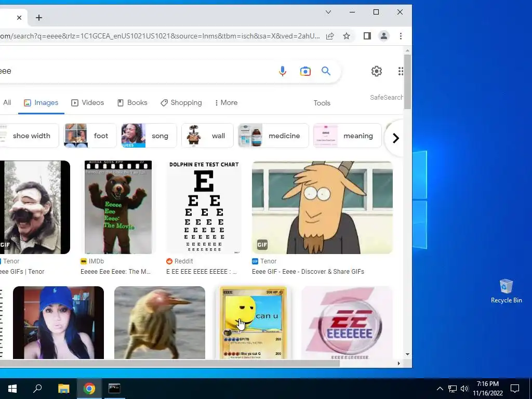
Task: Open the bald bird creature image
Action: click(x=159, y=322)
